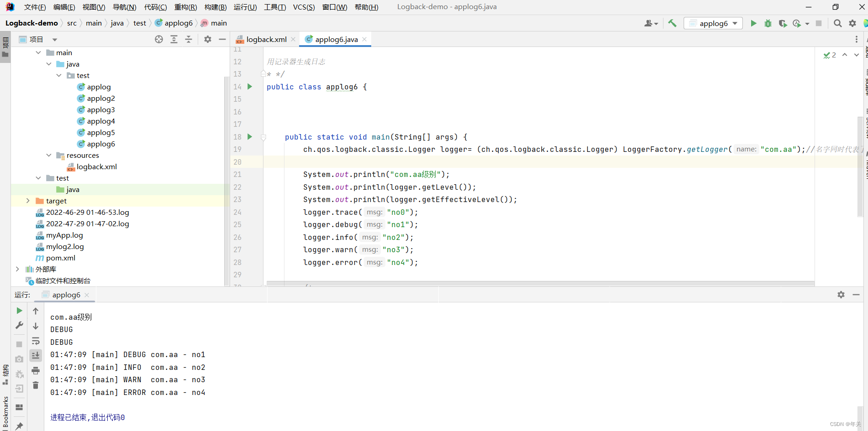This screenshot has width=868, height=431.
Task: Print console output with printer icon
Action: point(36,371)
